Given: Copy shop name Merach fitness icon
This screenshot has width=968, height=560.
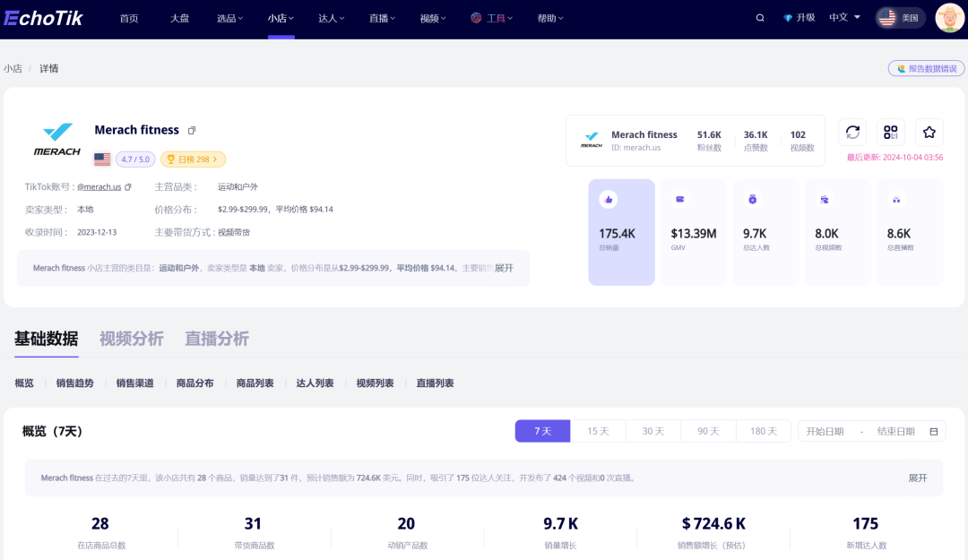Looking at the screenshot, I should pos(192,130).
